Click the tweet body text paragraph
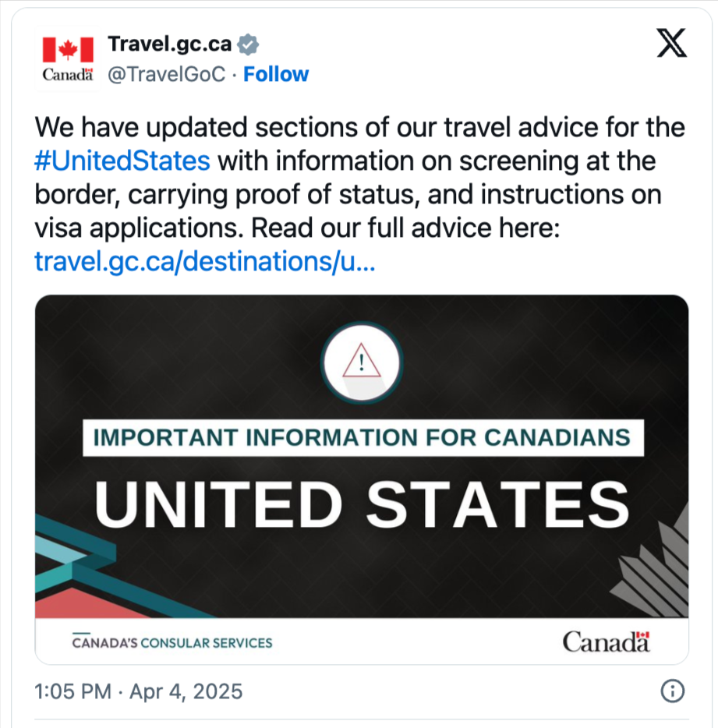Screen dimensions: 718x728 pyautogui.click(x=360, y=178)
